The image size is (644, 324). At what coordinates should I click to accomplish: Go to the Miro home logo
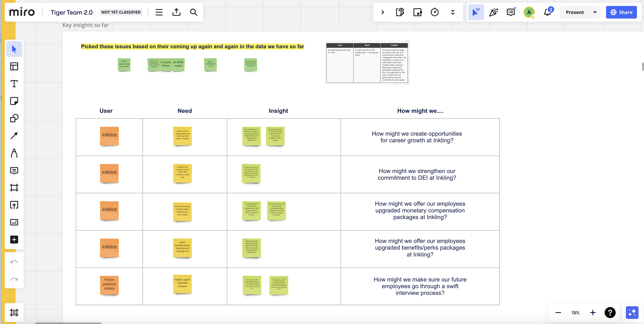point(22,12)
